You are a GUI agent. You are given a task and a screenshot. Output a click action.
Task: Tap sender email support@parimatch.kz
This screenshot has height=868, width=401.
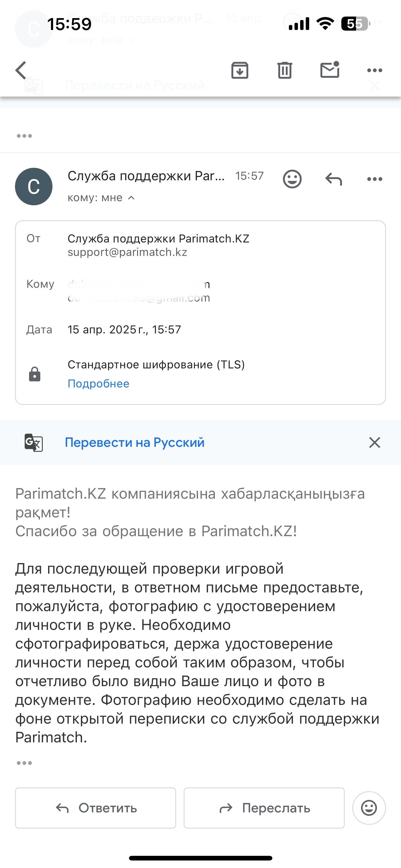[127, 252]
